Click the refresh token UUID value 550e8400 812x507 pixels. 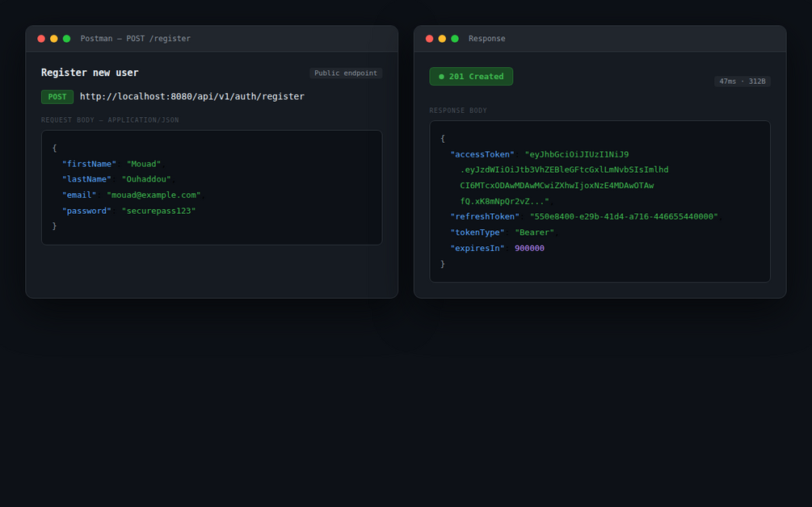coord(624,217)
